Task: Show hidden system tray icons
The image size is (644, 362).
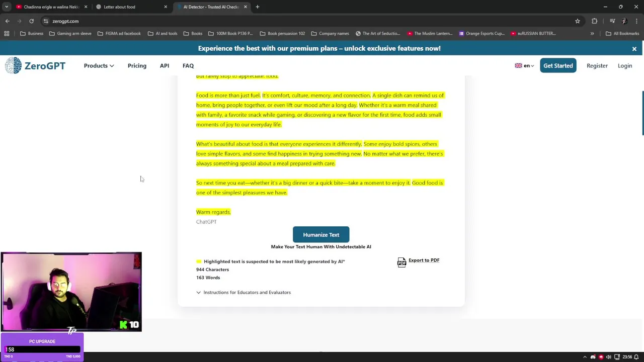Action: (585, 357)
